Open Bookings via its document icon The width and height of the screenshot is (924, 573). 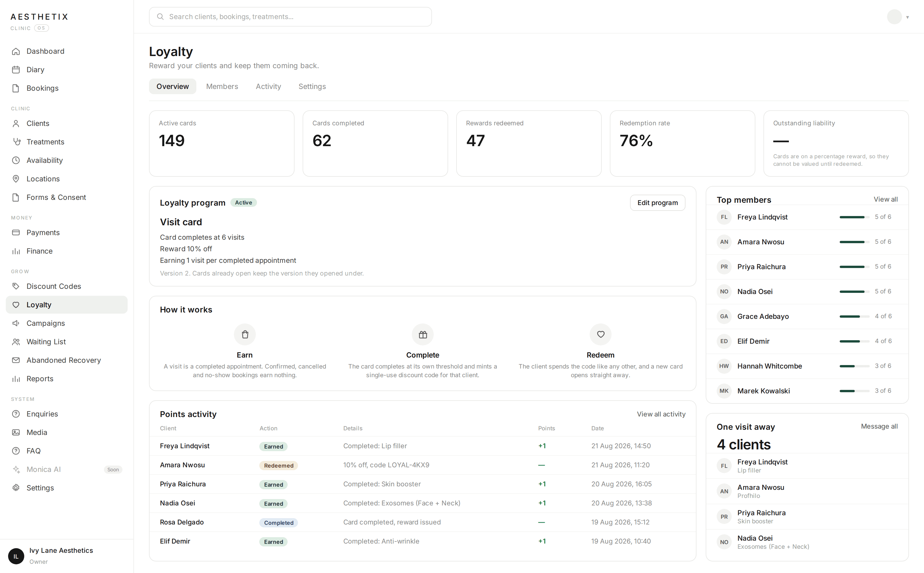click(16, 88)
